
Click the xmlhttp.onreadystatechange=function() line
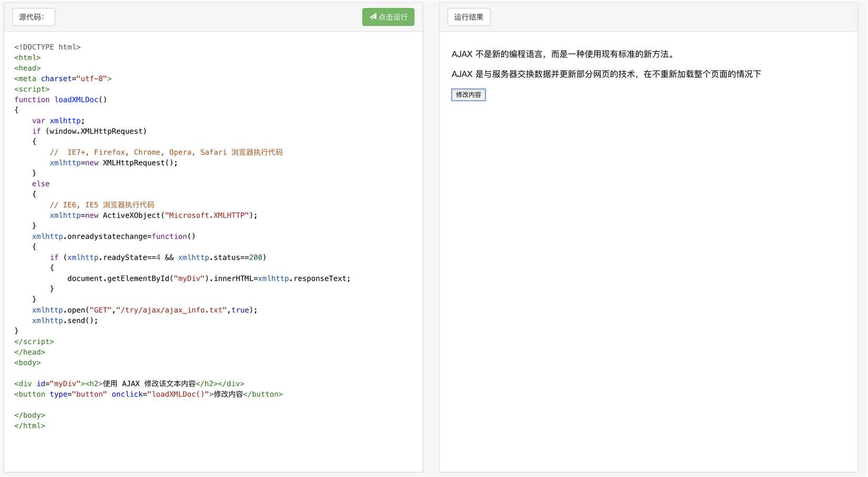click(x=114, y=237)
